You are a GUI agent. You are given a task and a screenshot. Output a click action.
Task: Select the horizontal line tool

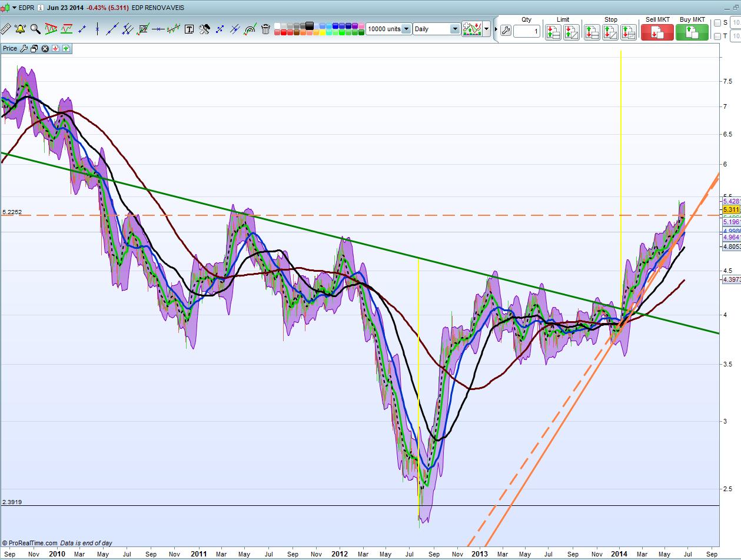coord(158,29)
